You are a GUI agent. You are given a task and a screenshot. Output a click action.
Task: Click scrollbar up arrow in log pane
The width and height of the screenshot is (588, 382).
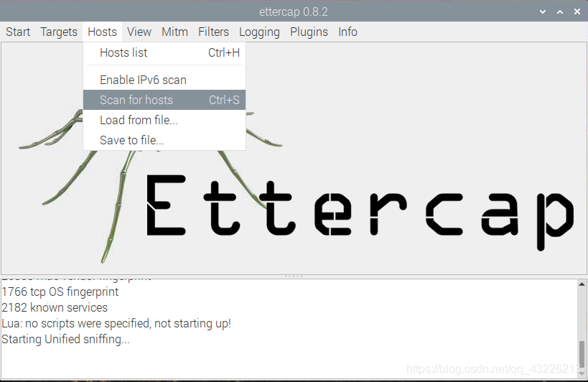coord(582,284)
